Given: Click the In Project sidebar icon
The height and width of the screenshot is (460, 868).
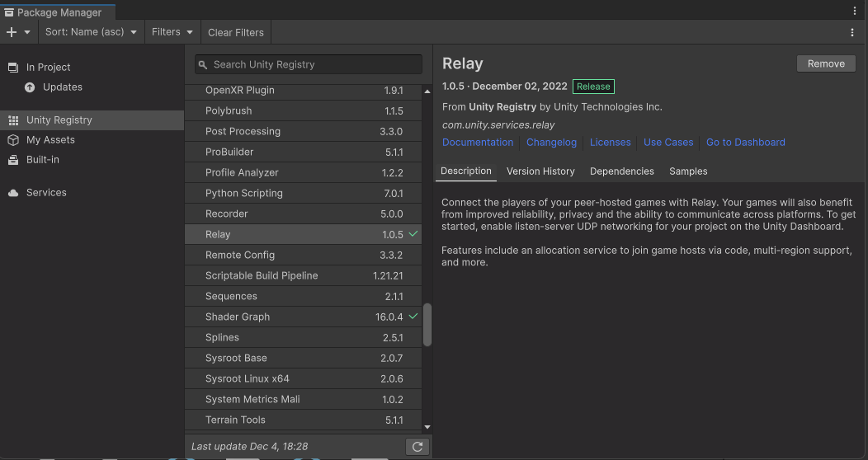Looking at the screenshot, I should (x=13, y=68).
